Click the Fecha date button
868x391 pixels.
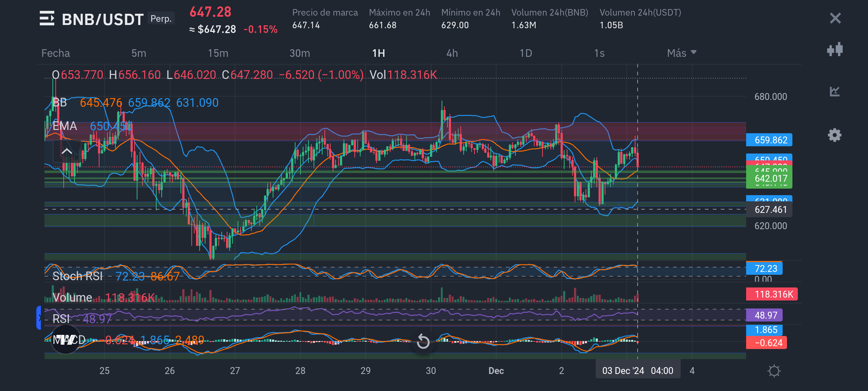point(55,53)
